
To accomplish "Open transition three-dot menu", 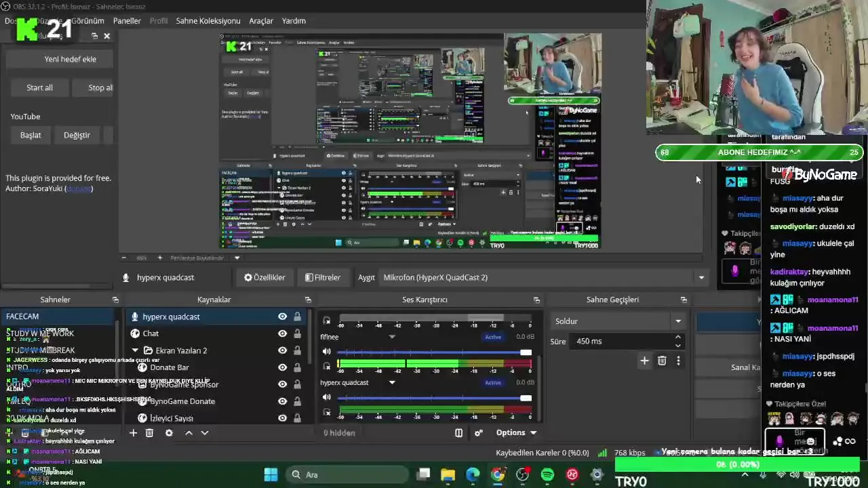I will [678, 361].
